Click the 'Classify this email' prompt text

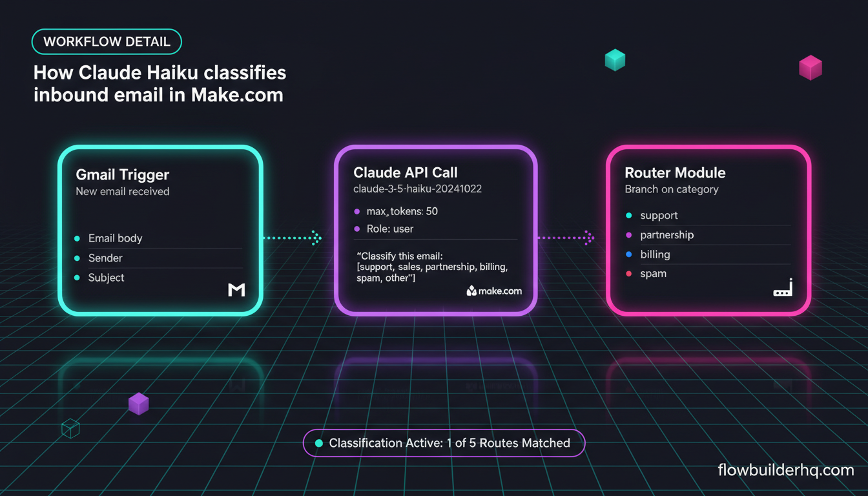click(x=433, y=267)
